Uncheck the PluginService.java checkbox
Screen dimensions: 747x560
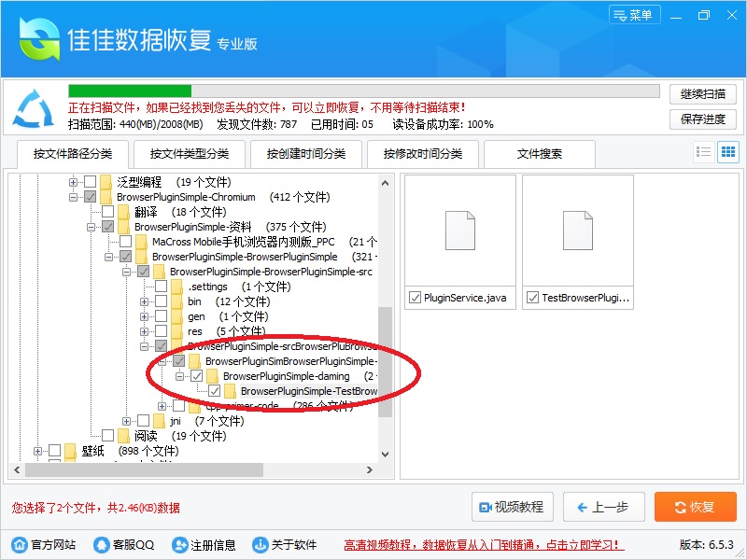coord(415,298)
